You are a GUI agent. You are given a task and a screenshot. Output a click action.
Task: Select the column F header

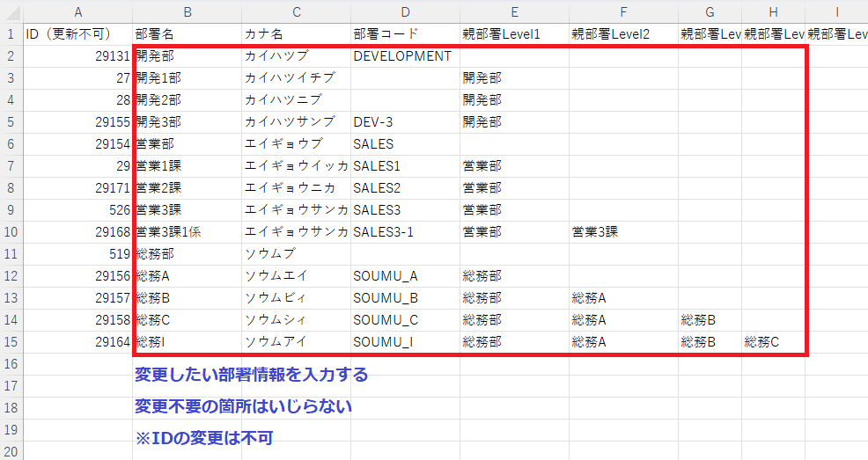(x=622, y=11)
